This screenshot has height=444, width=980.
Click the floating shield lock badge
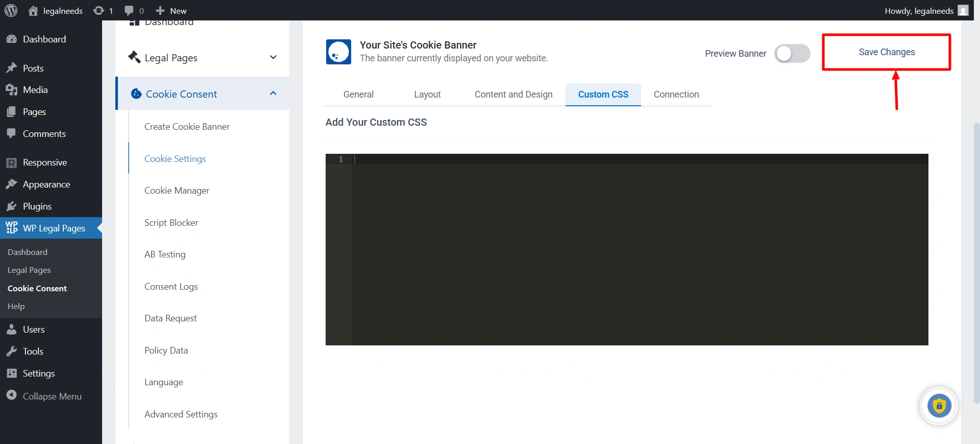tap(939, 406)
